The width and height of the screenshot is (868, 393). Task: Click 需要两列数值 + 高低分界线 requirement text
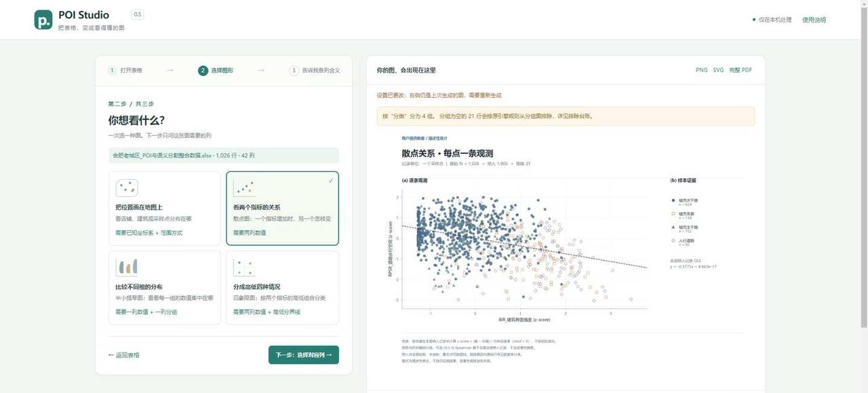pyautogui.click(x=267, y=312)
